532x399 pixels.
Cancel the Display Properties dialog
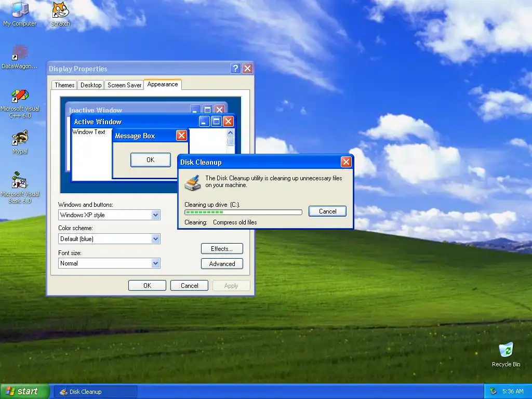(189, 286)
